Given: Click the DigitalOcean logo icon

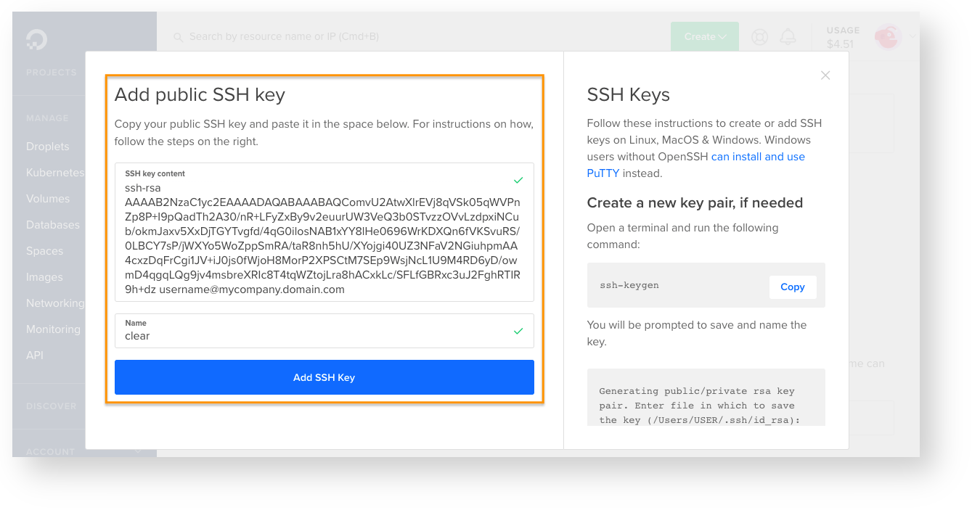Looking at the screenshot, I should pos(36,39).
